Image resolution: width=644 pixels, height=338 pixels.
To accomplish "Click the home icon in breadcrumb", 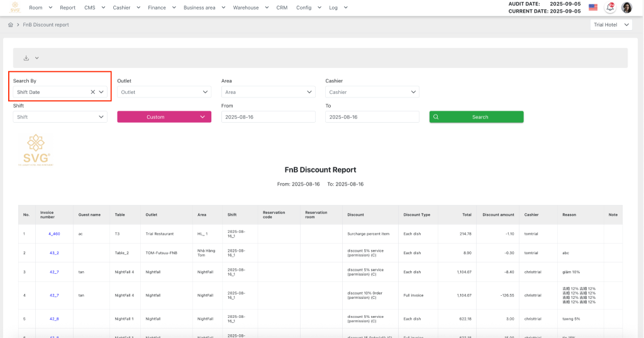I will coord(11,25).
